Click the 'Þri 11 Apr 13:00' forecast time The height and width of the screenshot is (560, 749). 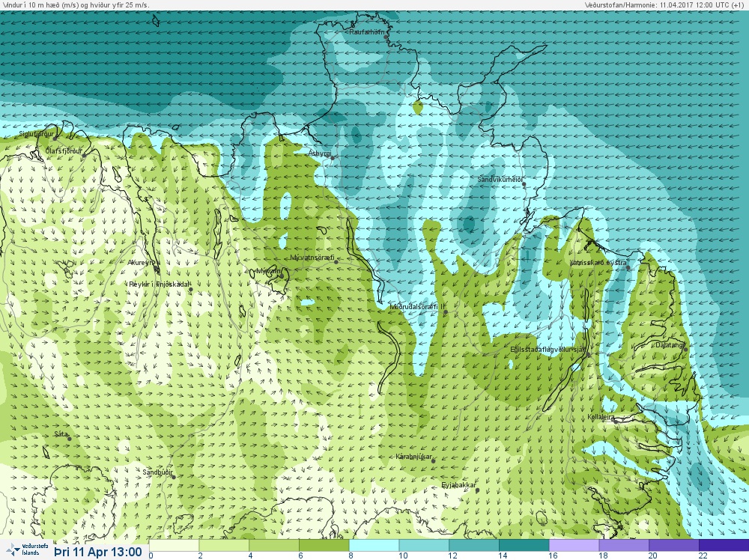point(98,552)
